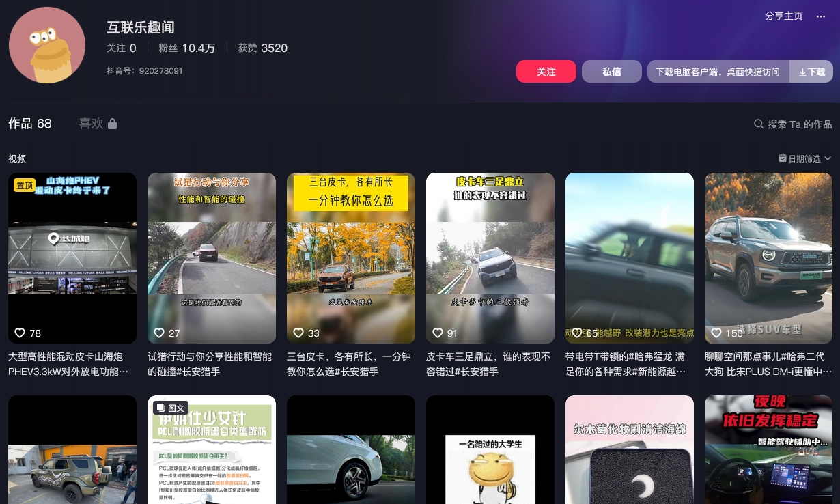The image size is (840, 504).
Task: Click the title 试猎行动与你分享性能和智能
Action: (210, 364)
